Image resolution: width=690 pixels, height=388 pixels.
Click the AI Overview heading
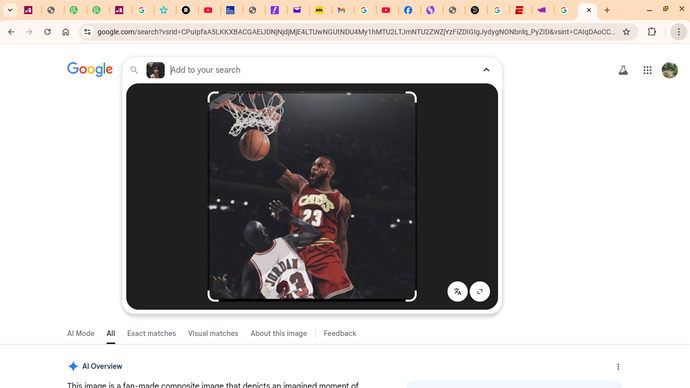coord(102,366)
